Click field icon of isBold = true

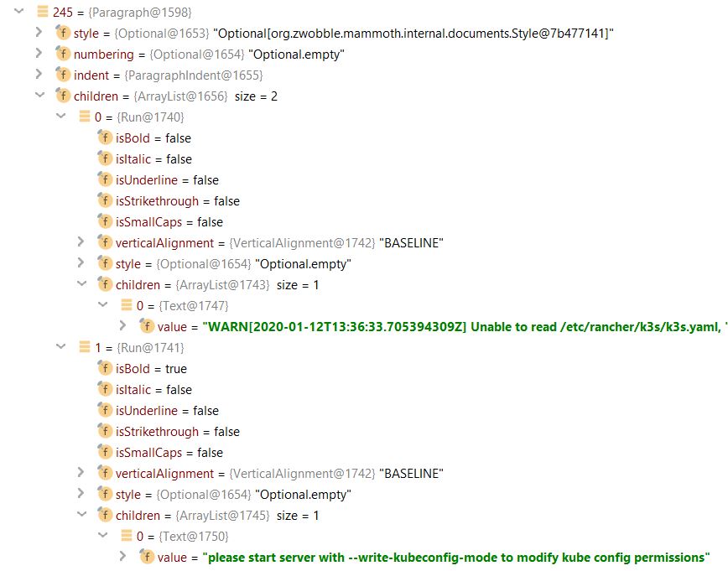tap(105, 369)
